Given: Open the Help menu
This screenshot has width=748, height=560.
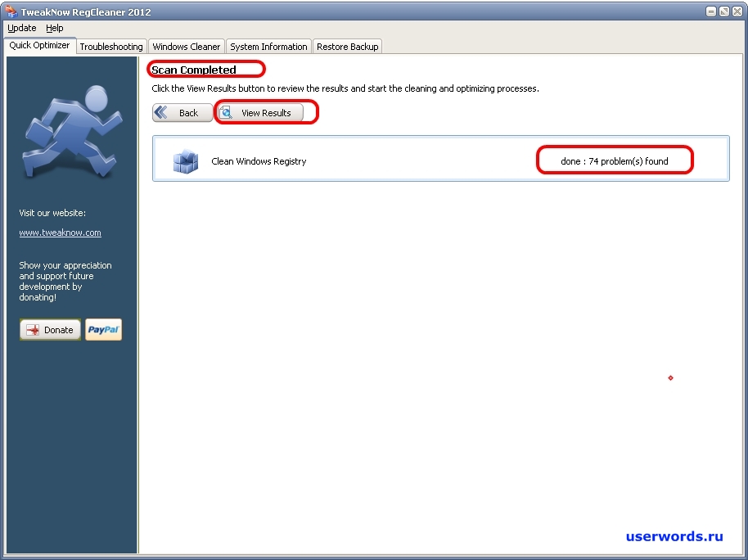Looking at the screenshot, I should click(x=54, y=28).
